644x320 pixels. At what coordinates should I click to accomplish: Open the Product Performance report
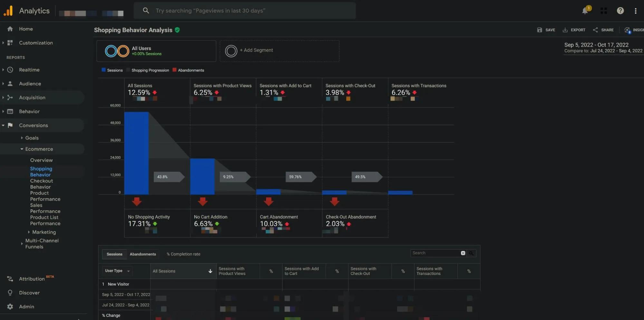45,196
